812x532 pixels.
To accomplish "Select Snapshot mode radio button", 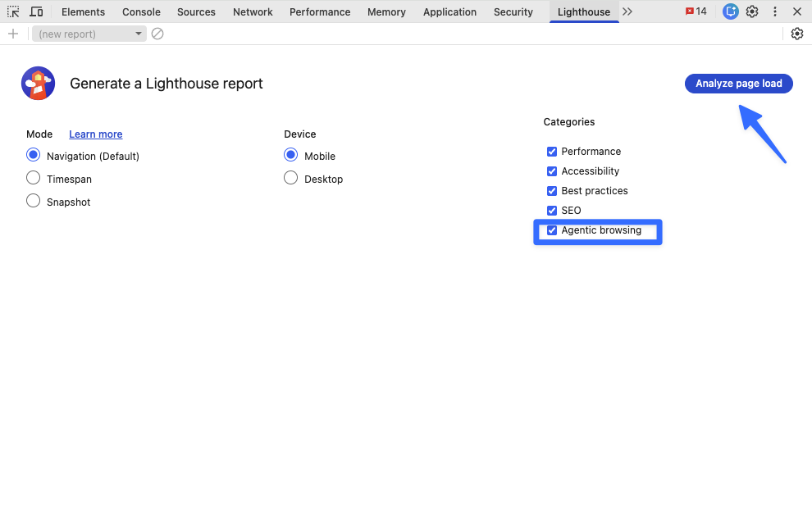I will click(33, 201).
